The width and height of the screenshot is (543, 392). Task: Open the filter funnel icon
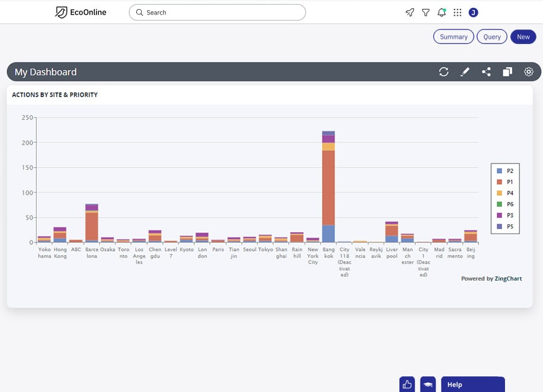(426, 12)
